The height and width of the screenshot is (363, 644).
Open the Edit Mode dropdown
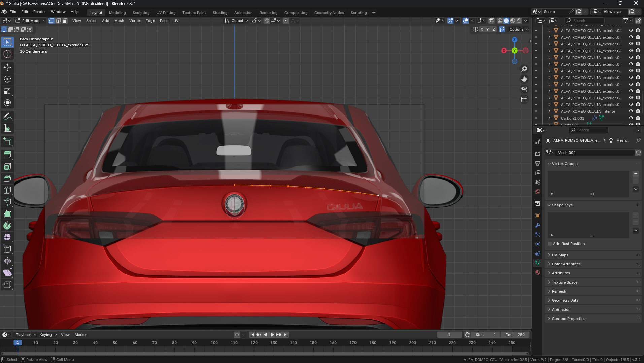point(31,21)
